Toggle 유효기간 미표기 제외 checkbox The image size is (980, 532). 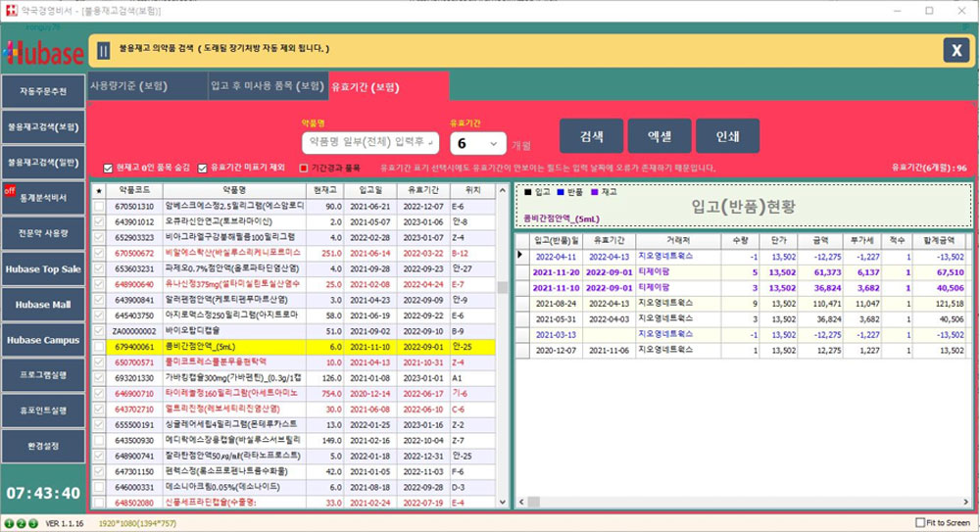203,169
